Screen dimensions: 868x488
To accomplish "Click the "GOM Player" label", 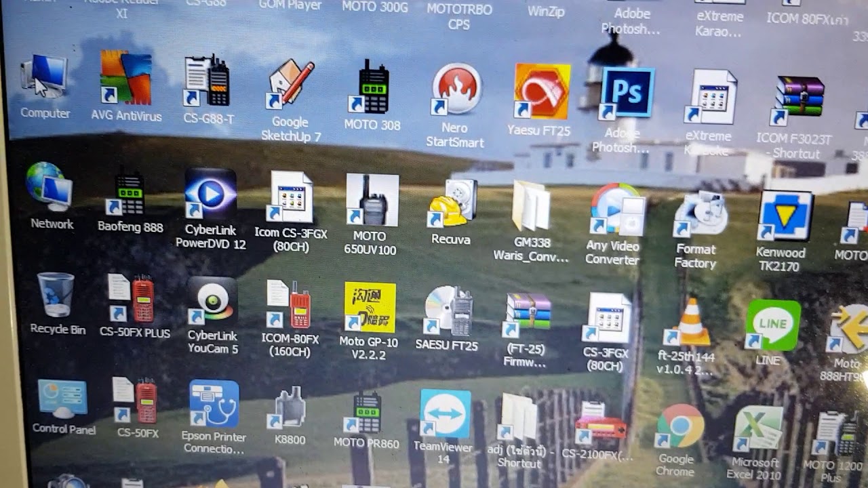I will coord(290,5).
